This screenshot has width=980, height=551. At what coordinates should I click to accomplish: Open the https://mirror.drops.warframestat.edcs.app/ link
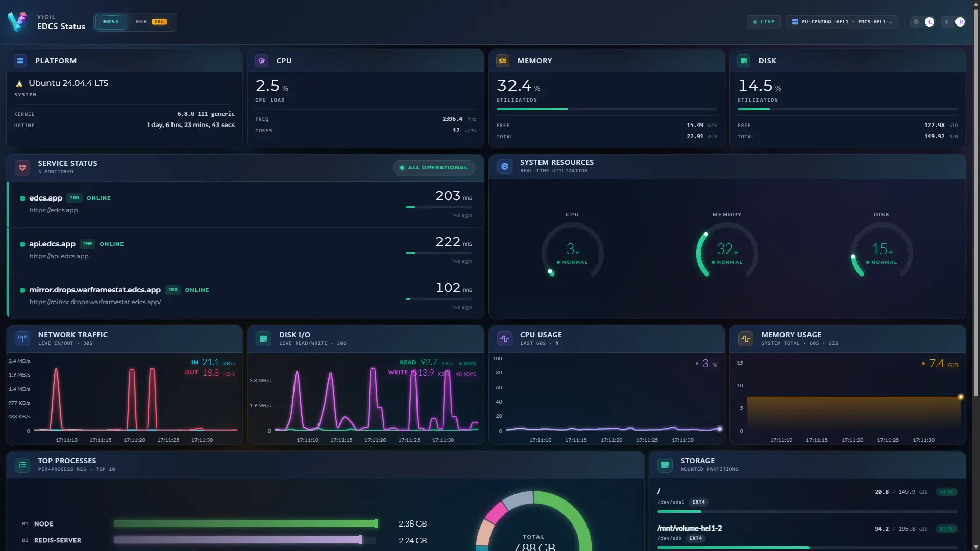(x=95, y=302)
